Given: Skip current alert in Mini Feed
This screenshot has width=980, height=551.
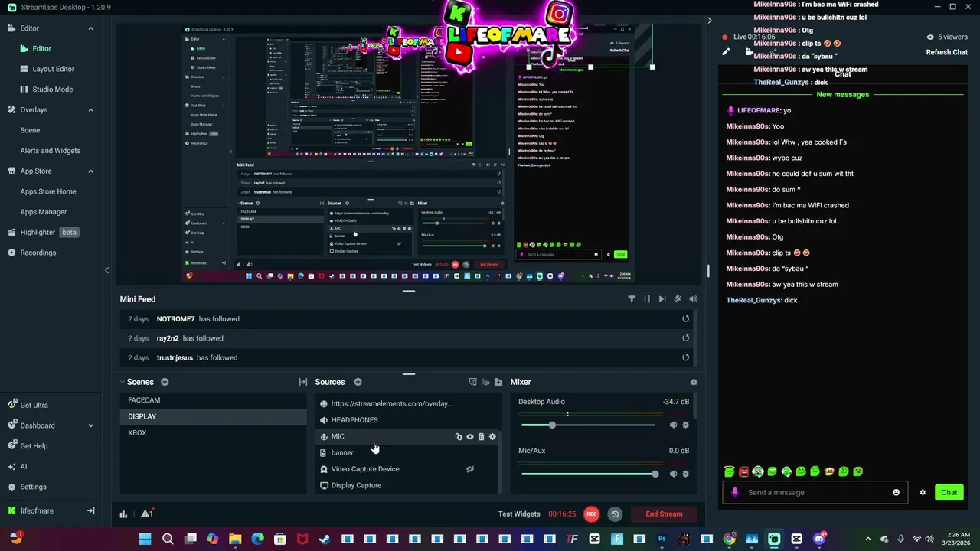Looking at the screenshot, I should coord(662,299).
